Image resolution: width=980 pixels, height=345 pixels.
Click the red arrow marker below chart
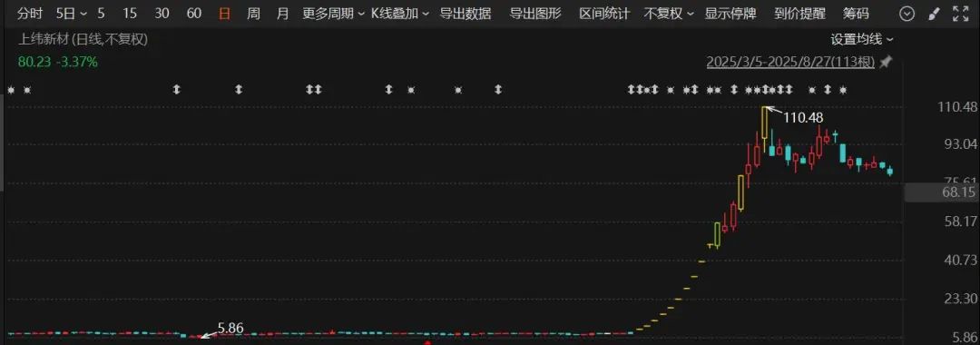point(427,342)
